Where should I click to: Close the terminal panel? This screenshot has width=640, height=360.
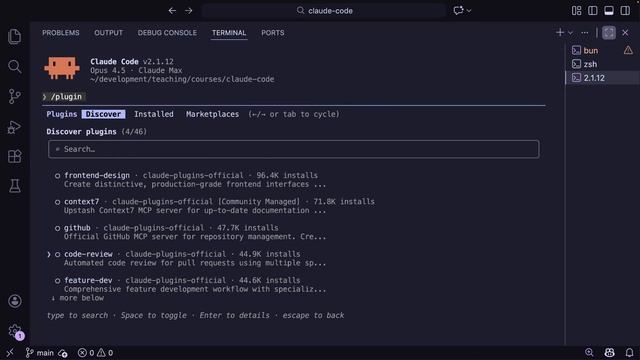[x=625, y=33]
